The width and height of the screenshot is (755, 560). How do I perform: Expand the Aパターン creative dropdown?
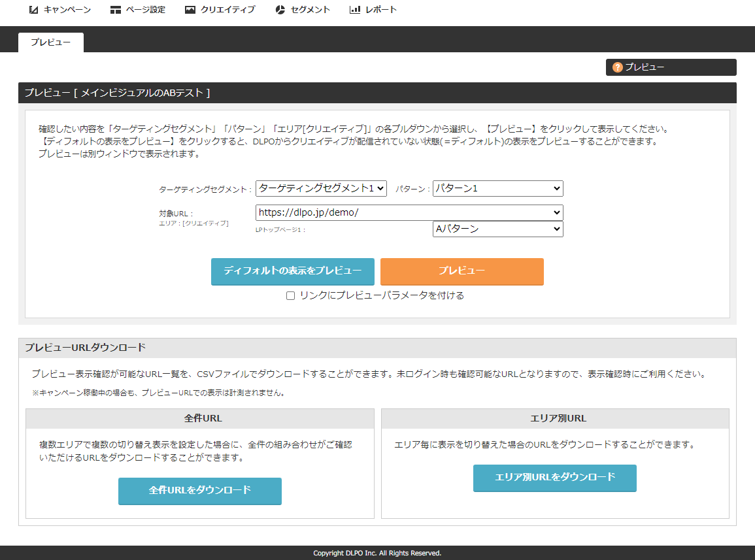(x=497, y=229)
